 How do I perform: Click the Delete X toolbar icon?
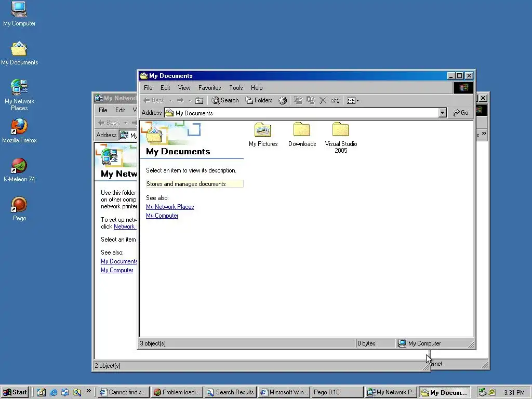[323, 100]
